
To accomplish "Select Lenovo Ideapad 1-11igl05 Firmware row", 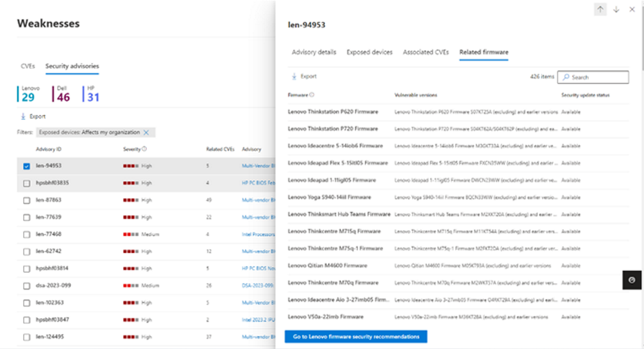I will [x=458, y=180].
